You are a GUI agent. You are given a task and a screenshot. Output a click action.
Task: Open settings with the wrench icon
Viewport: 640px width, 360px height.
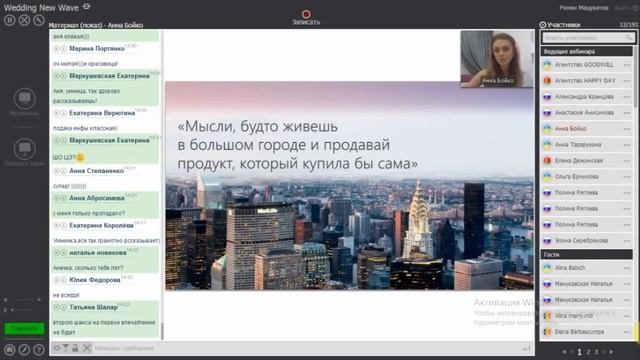point(39,20)
